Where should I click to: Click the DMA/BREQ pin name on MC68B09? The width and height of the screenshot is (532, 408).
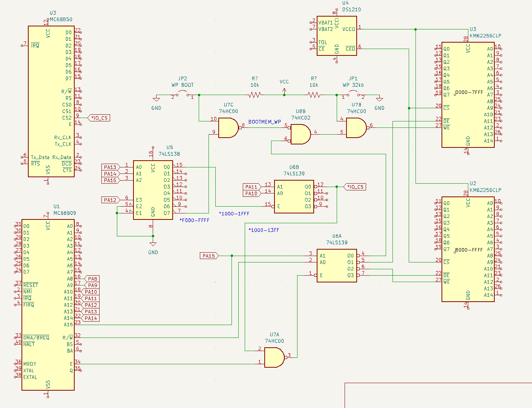36,337
